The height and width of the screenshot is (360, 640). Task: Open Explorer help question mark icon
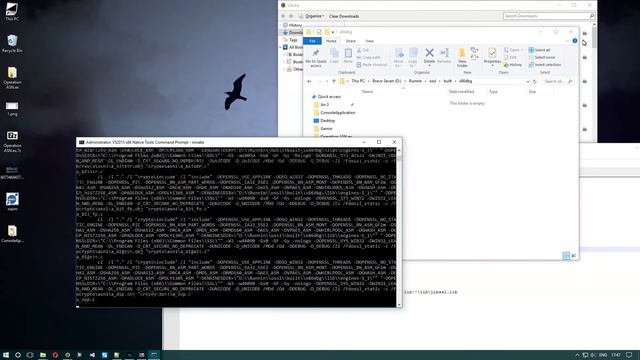[x=575, y=41]
